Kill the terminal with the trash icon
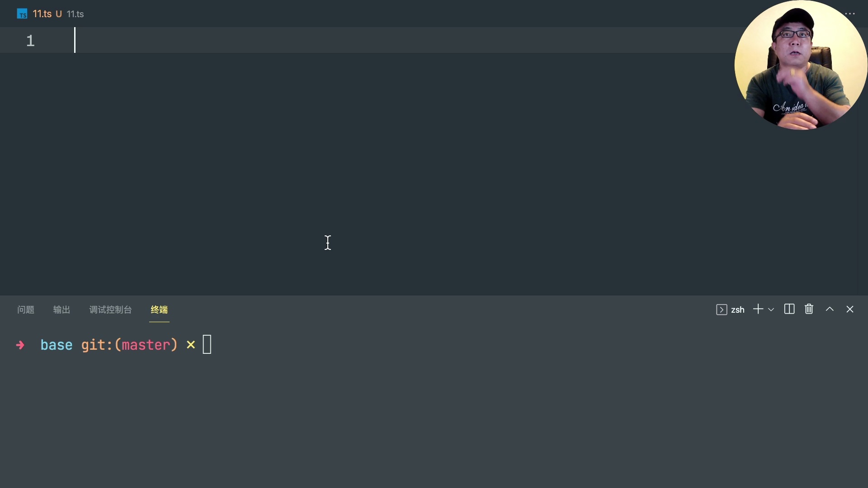The width and height of the screenshot is (868, 488). [809, 310]
